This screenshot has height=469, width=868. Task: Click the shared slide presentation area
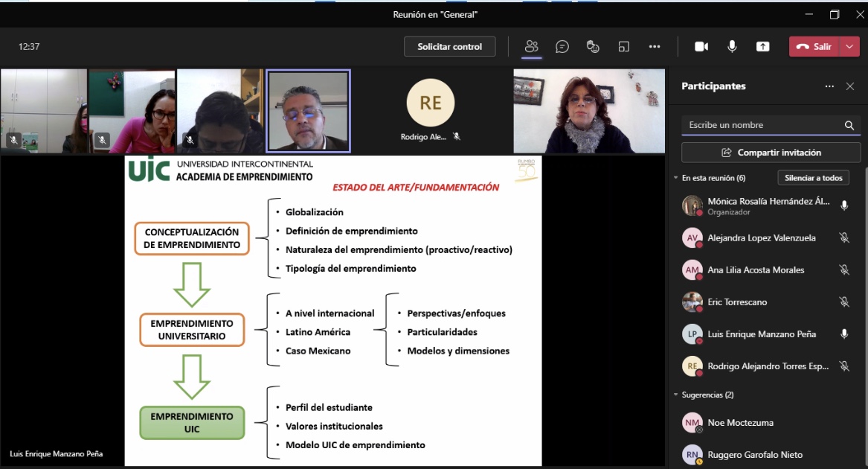[333, 311]
